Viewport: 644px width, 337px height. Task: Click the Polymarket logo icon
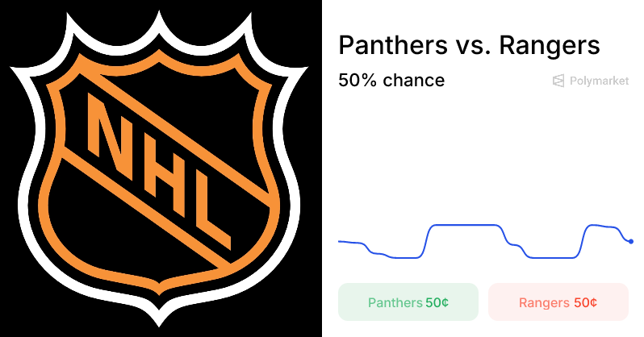click(558, 81)
